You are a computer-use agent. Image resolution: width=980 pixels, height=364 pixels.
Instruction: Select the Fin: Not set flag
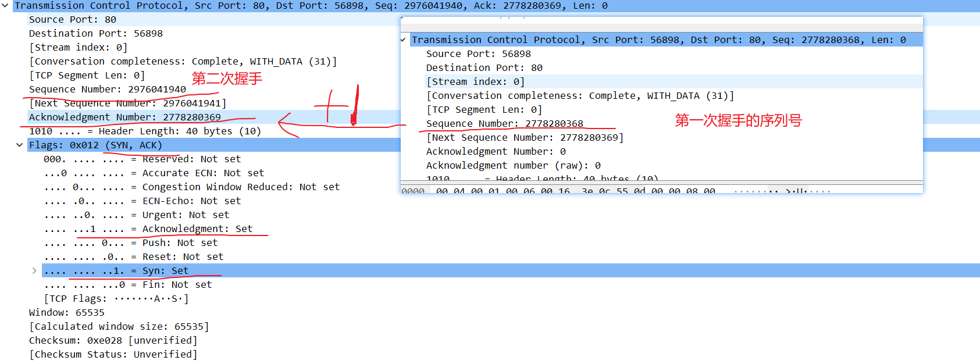(128, 285)
